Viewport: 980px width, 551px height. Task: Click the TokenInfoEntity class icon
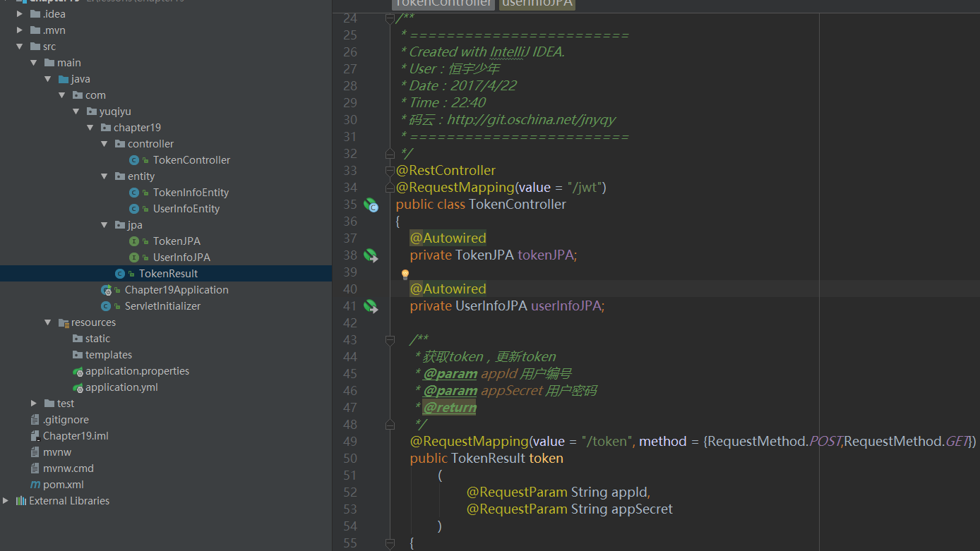134,193
